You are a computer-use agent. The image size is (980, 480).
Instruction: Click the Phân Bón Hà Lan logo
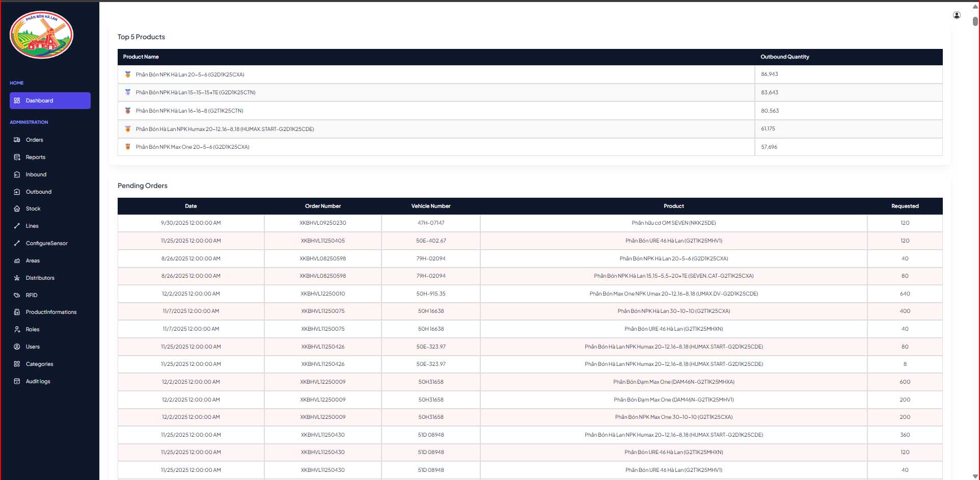click(x=41, y=35)
